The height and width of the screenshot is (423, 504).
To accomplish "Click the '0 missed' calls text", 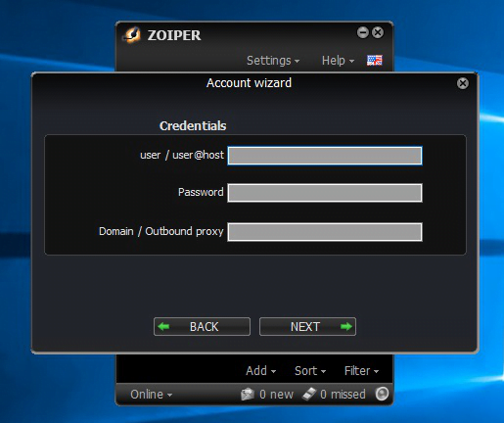I will coord(343,395).
